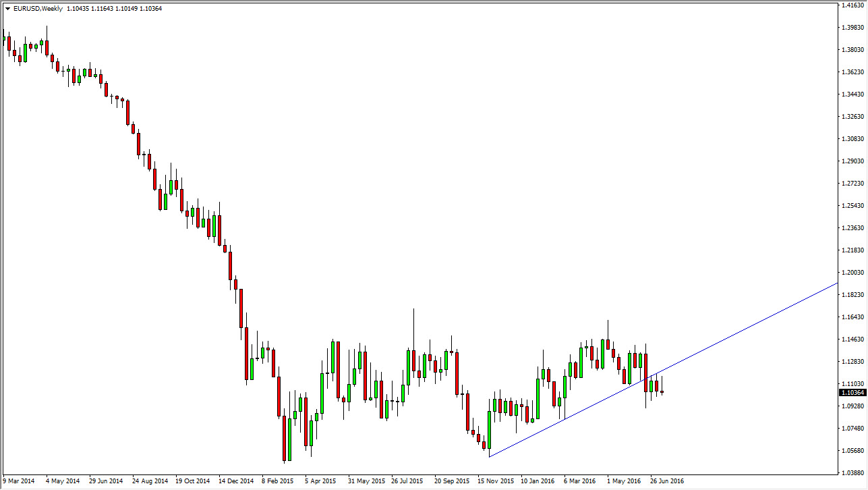The image size is (868, 490).
Task: Click the 9 Mar 2014 date label
Action: [19, 481]
